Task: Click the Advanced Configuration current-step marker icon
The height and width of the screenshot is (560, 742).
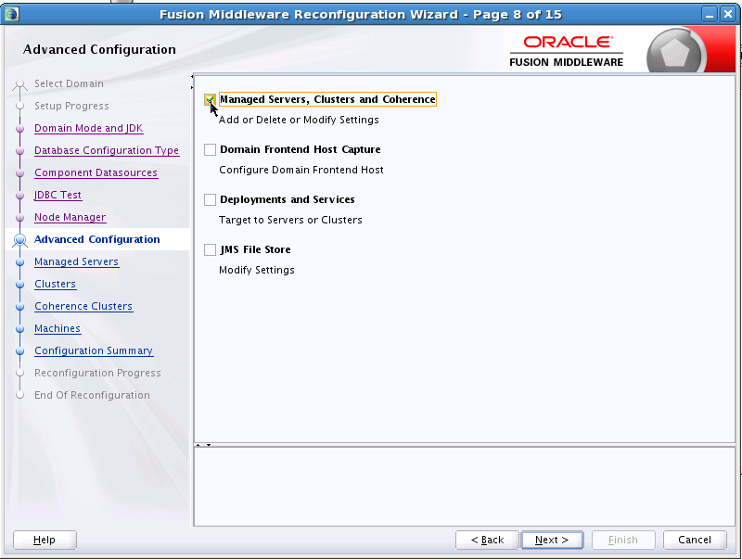Action: pos(19,240)
